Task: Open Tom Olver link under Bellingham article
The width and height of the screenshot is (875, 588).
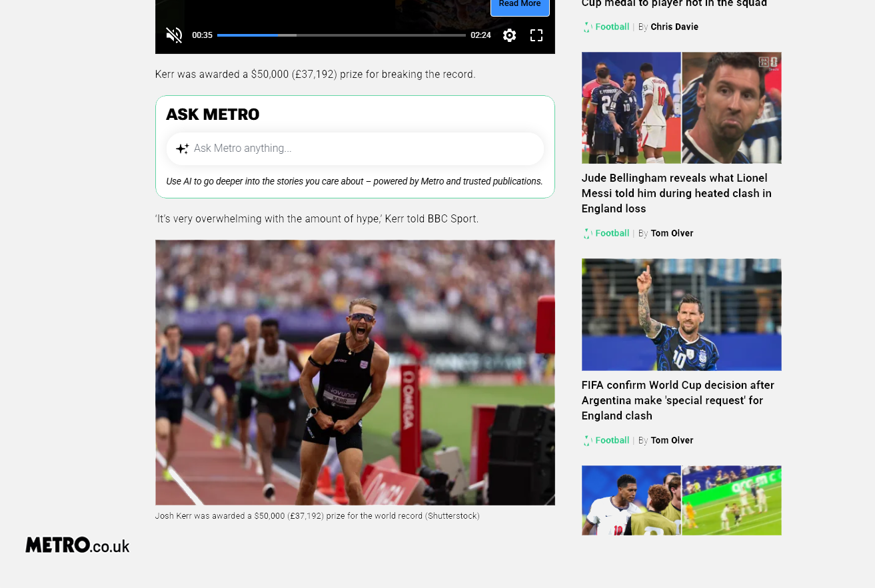Action: point(672,233)
